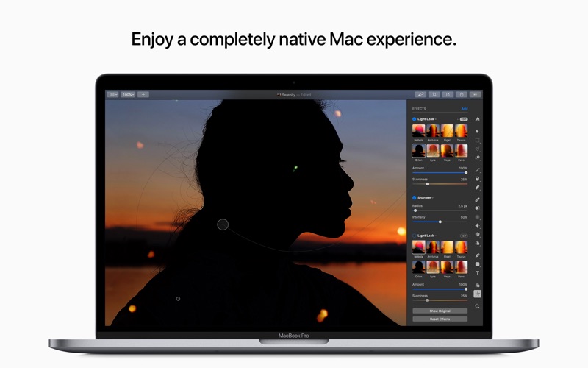
Task: Choose Arcturus preset in enabled Light Leak
Action: [433, 131]
